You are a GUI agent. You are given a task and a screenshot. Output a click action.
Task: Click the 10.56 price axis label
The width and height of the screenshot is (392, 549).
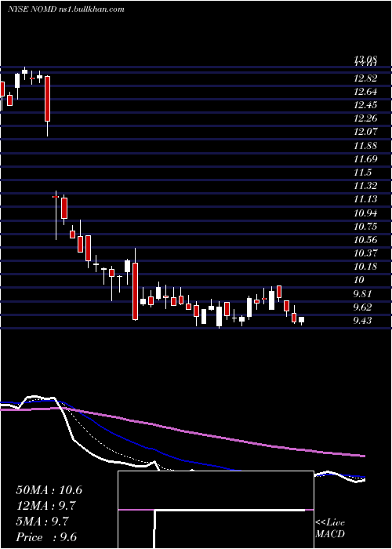pyautogui.click(x=365, y=240)
